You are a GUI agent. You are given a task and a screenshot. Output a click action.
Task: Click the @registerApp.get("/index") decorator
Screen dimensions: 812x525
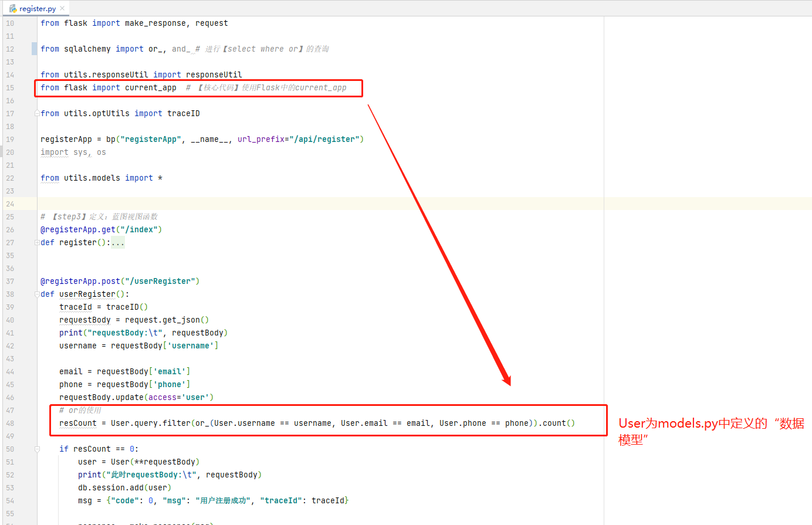click(101, 229)
